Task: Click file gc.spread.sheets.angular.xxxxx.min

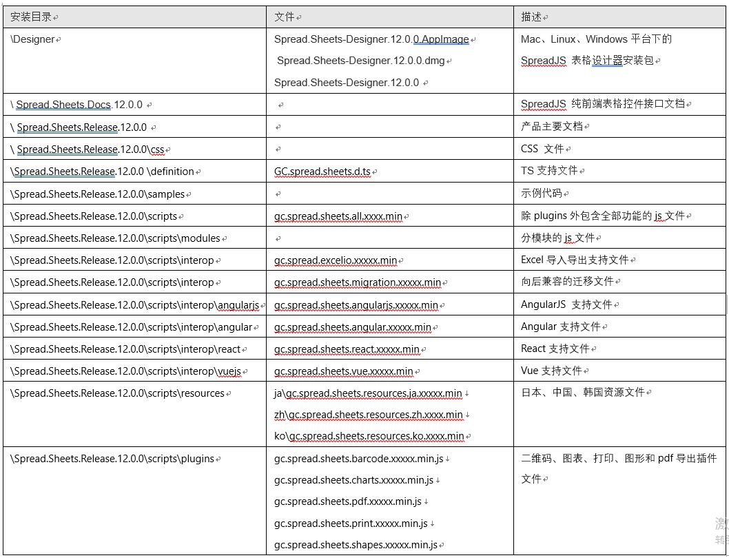Action: point(352,327)
